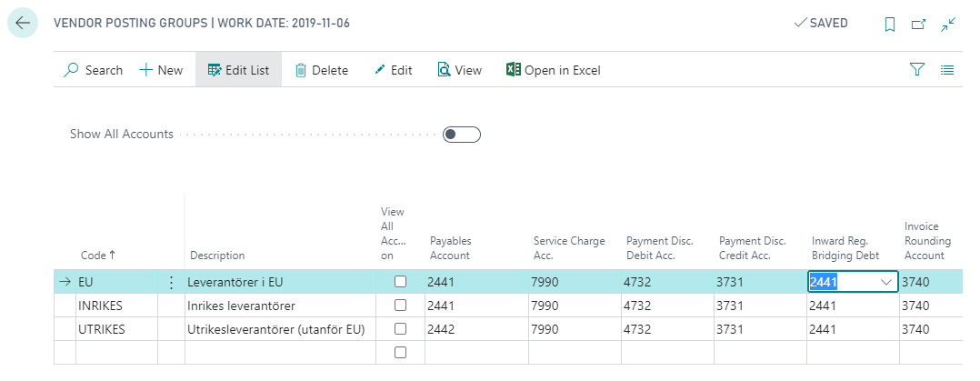The image size is (980, 381).
Task: Delete the selected posting group
Action: [321, 70]
